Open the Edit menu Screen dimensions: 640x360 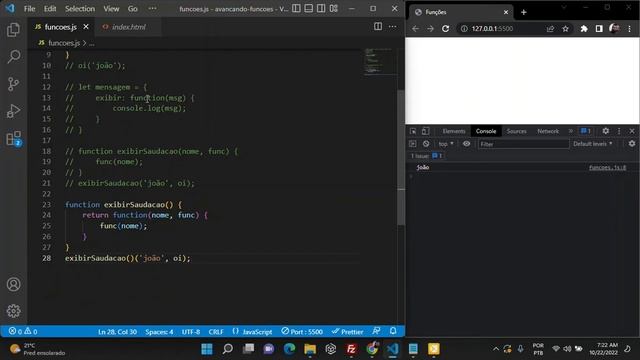pyautogui.click(x=50, y=9)
